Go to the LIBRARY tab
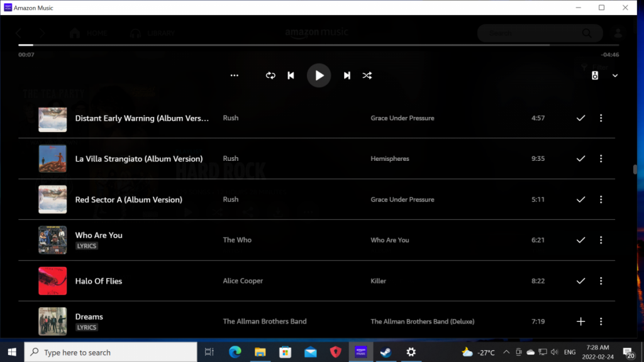This screenshot has height=362, width=644. pos(152,33)
